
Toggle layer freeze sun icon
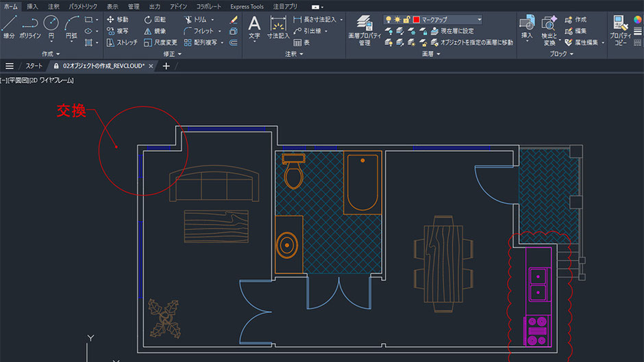tap(397, 19)
